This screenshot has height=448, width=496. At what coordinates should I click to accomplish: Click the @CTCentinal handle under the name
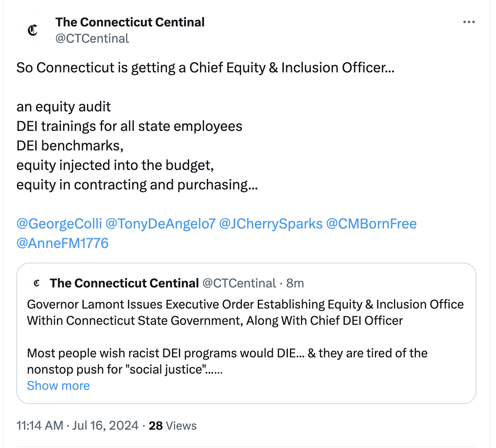[92, 38]
